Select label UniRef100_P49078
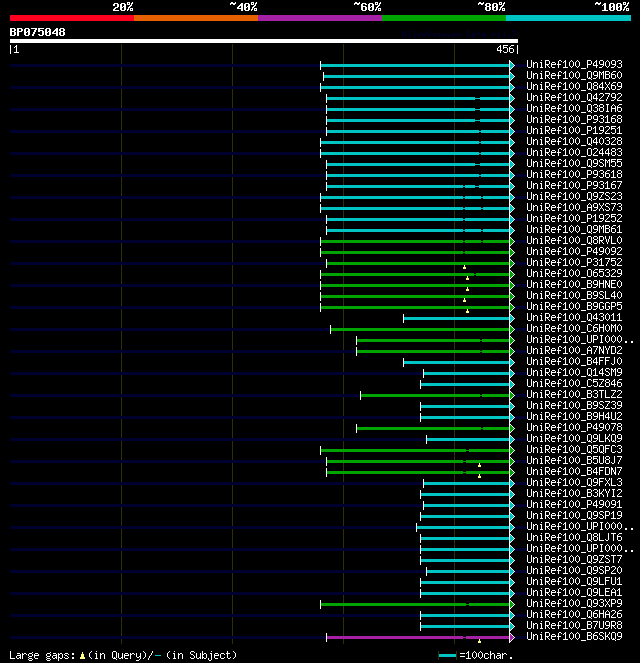The height and width of the screenshot is (663, 640). tap(574, 427)
